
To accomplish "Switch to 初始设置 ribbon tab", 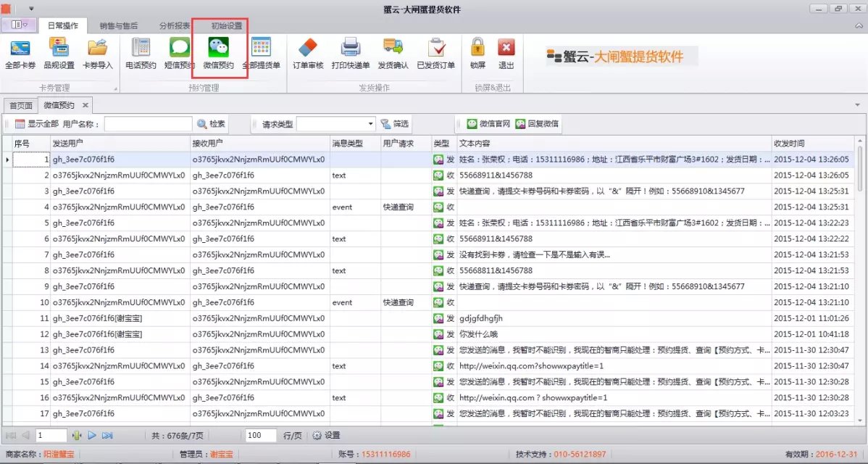I will [x=226, y=25].
